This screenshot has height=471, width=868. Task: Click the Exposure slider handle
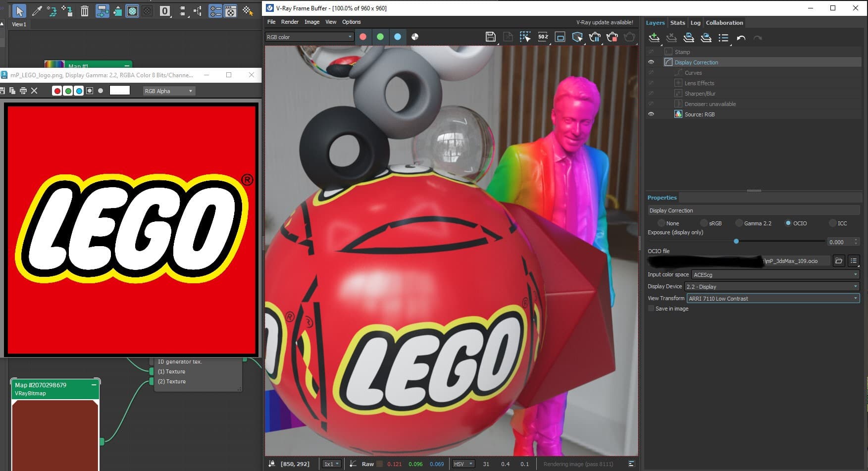[x=736, y=241]
